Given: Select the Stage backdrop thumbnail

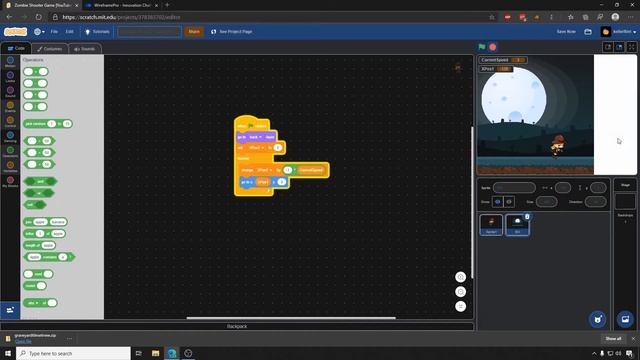Looking at the screenshot, I should 625,202.
